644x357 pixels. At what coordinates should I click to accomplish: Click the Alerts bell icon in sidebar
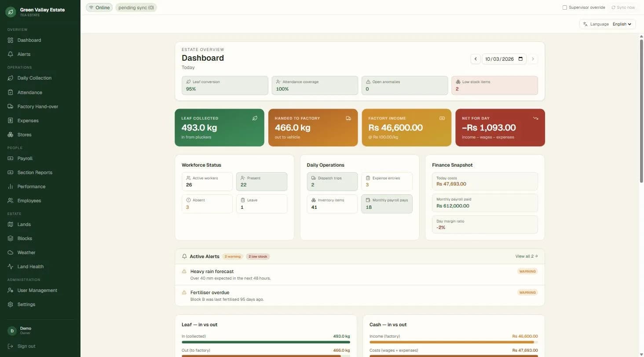[x=11, y=54]
